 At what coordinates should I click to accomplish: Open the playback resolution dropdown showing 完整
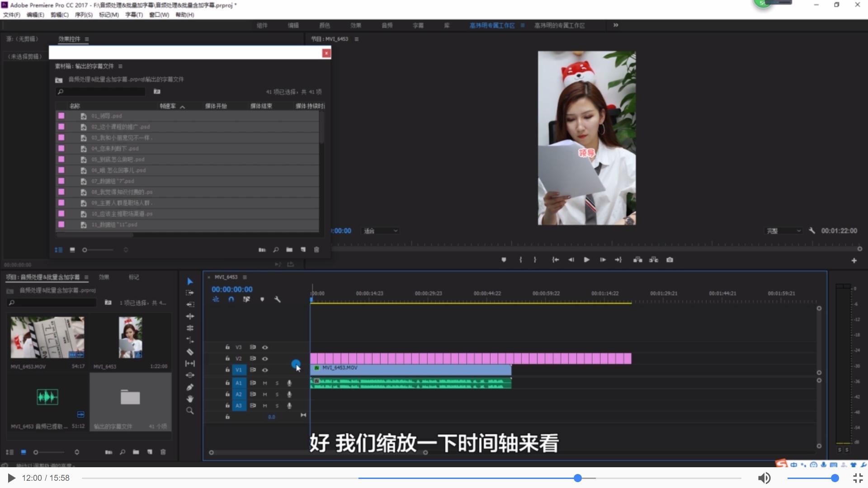[783, 230]
